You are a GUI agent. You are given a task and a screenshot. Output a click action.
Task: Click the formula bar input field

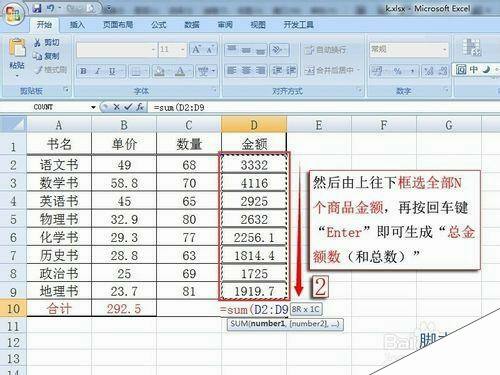(x=323, y=107)
